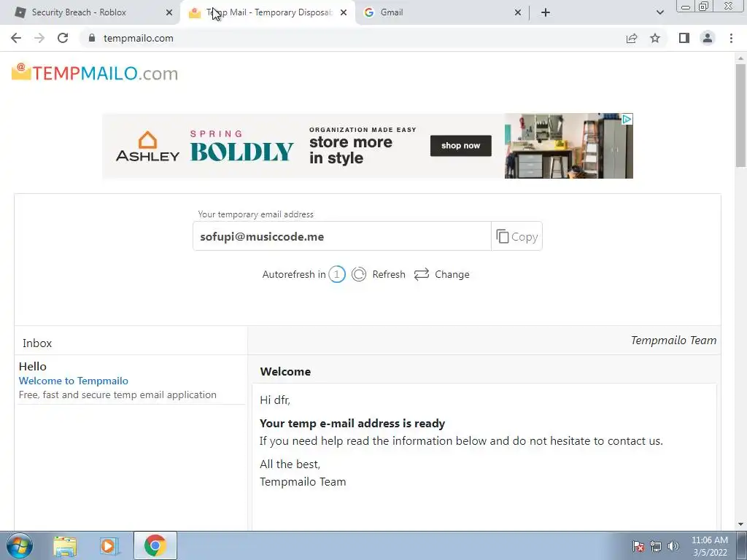This screenshot has height=560, width=747.
Task: Click the scrollbar down arrow
Action: pos(740,524)
